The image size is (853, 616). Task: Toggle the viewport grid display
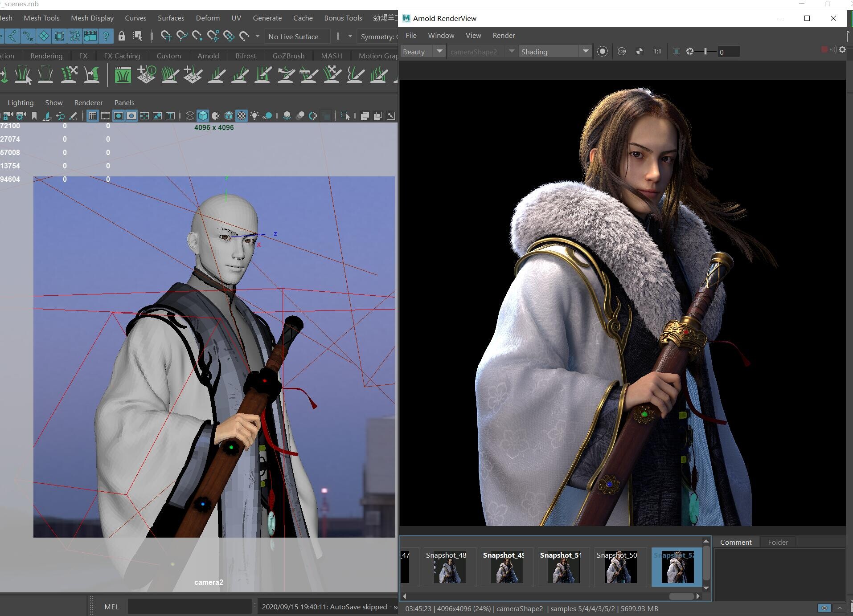[92, 116]
